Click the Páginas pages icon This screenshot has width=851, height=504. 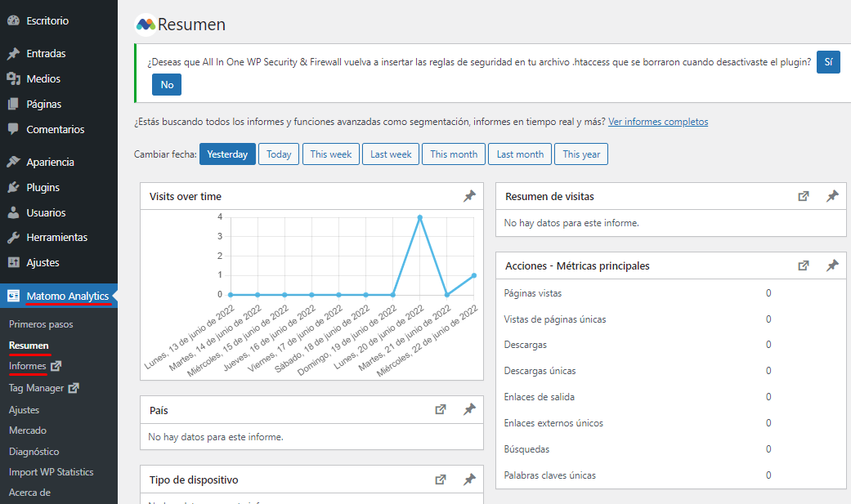coord(14,105)
